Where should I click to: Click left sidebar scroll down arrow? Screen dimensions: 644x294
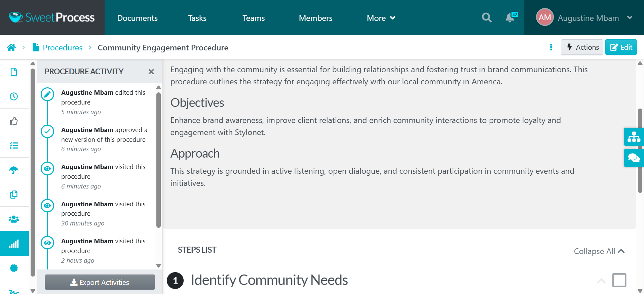(33, 291)
